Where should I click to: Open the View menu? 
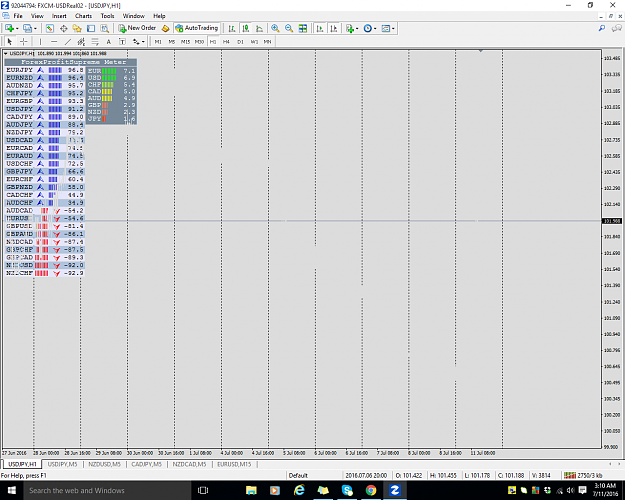coord(37,16)
